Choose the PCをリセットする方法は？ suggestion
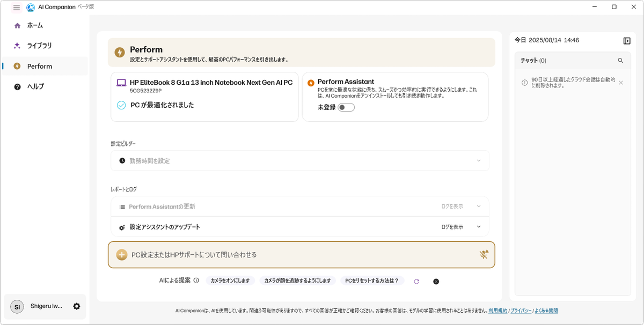Screen dimensions: 644x325 coord(372,280)
